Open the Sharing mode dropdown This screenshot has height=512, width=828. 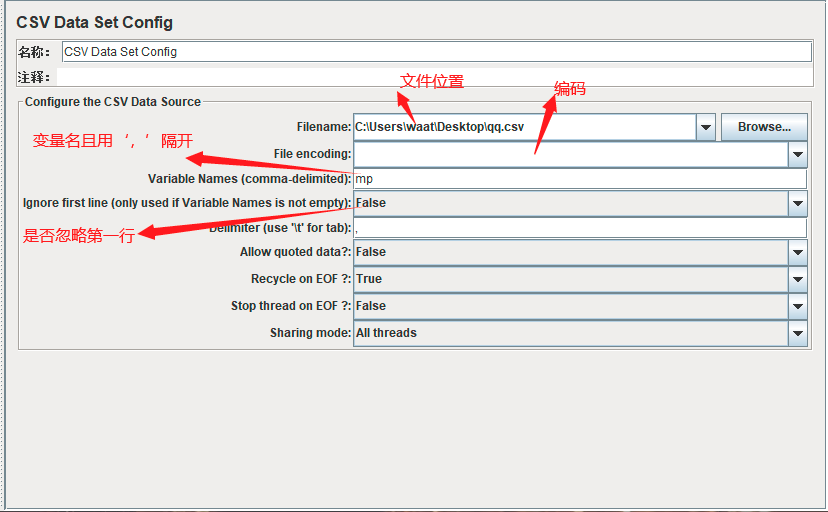point(797,333)
